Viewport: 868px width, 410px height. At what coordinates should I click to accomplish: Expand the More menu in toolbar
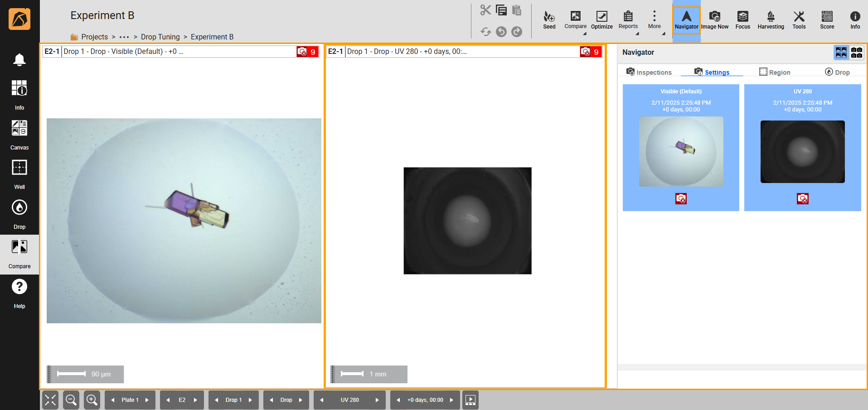pos(654,20)
